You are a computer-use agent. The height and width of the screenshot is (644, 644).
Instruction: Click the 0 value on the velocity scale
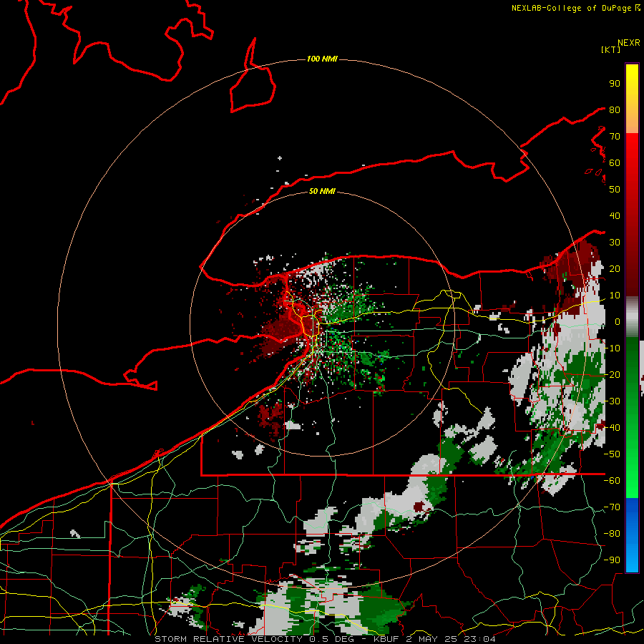point(617,322)
